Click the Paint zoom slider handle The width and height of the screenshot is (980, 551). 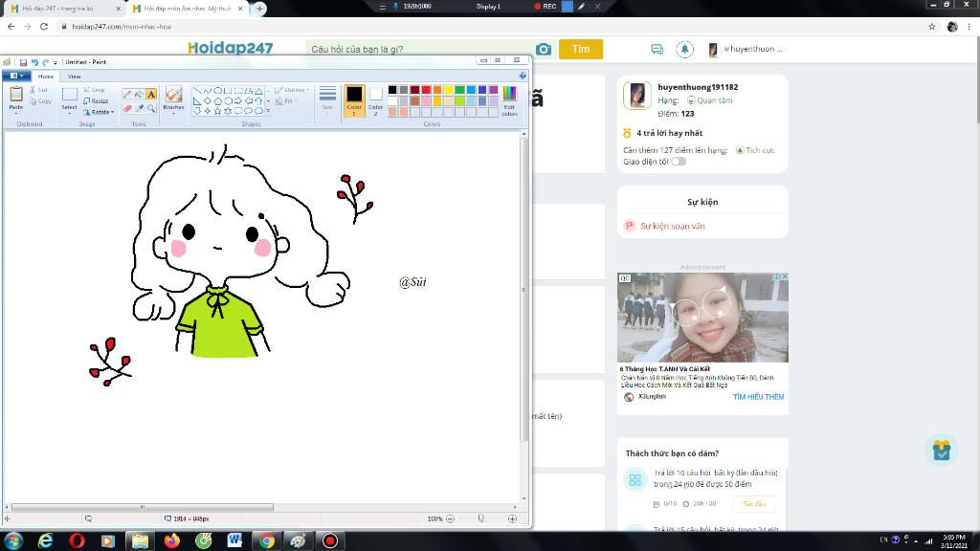coord(480,518)
